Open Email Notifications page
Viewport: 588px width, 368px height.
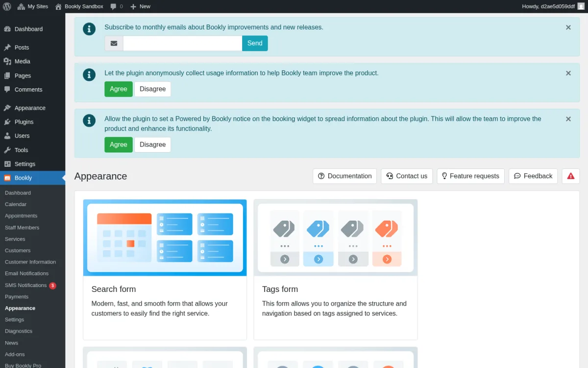point(26,273)
